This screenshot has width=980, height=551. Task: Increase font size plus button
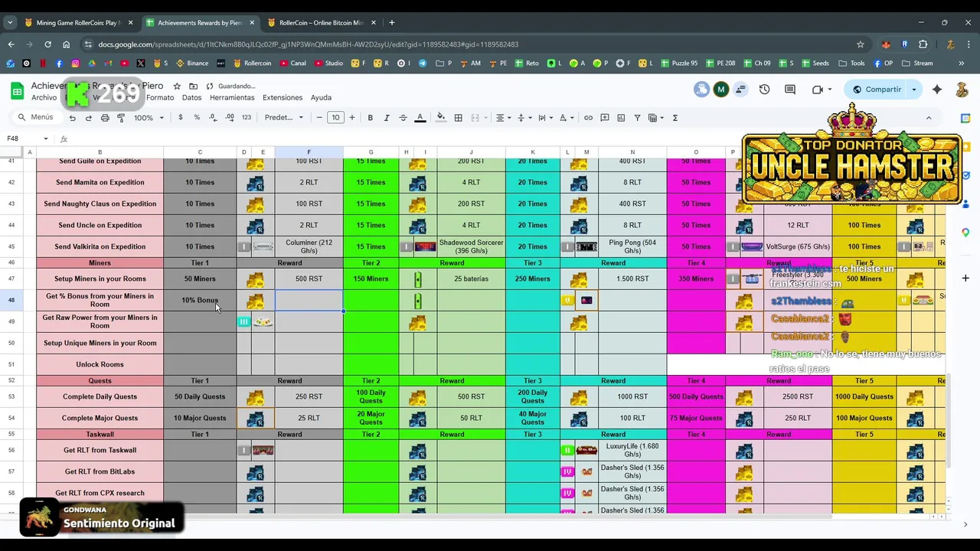coord(352,118)
